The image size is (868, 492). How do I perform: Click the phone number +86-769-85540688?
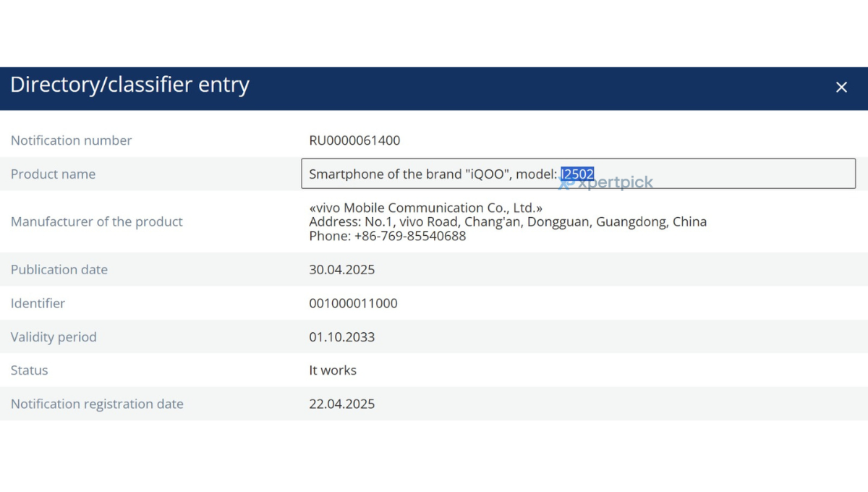(410, 236)
